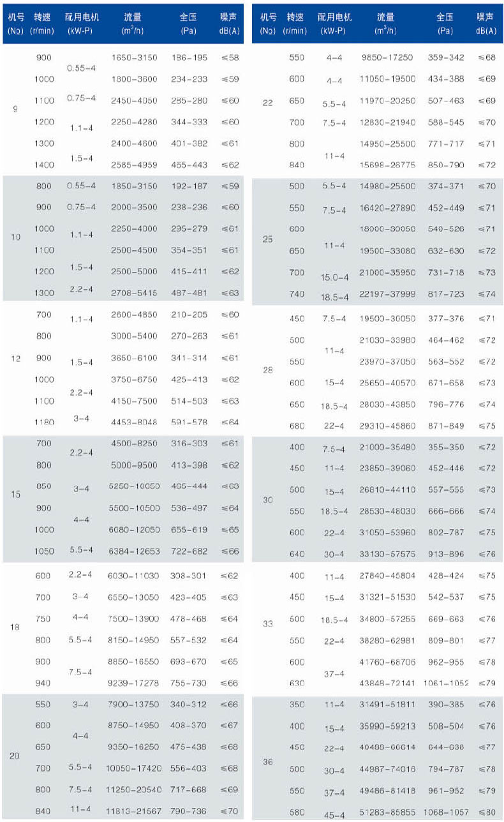This screenshot has width=504, height=822.
Task: Select the speed value 1180
Action: coord(43,422)
